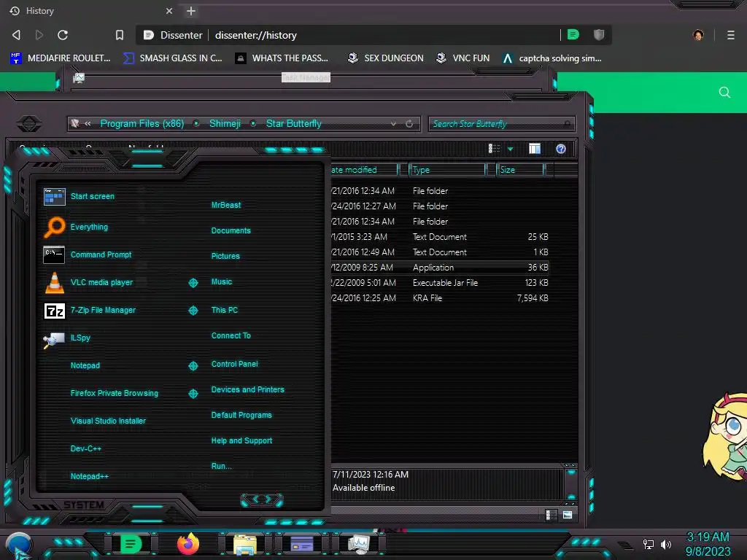Sort by Size column header
This screenshot has width=747, height=560.
tap(520, 170)
